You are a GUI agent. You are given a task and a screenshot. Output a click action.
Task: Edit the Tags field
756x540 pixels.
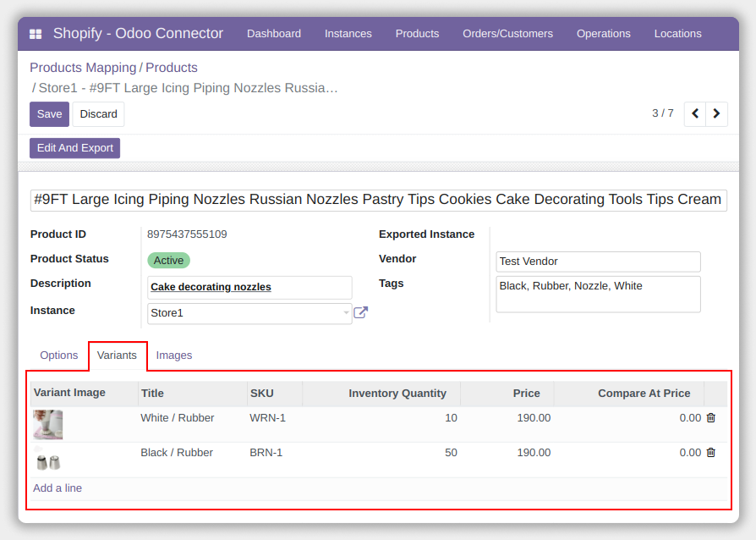click(598, 295)
